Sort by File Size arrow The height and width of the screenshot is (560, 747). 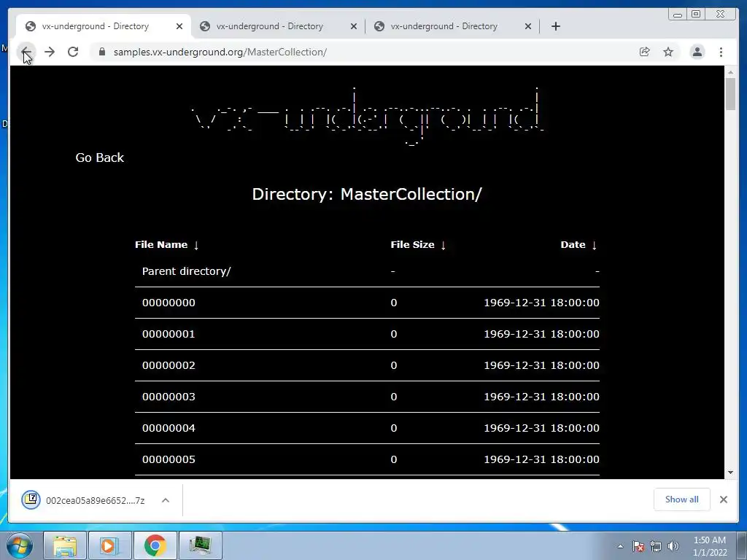(x=443, y=245)
